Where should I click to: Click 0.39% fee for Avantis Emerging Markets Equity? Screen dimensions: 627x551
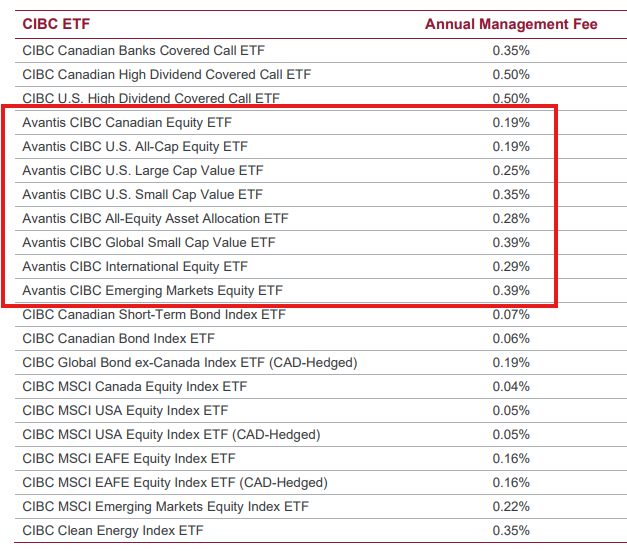[511, 291]
